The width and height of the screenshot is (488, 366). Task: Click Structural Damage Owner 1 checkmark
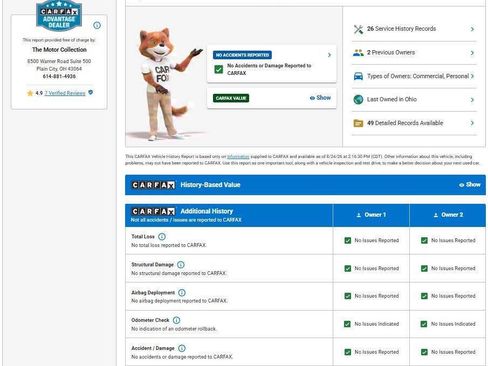[348, 269]
